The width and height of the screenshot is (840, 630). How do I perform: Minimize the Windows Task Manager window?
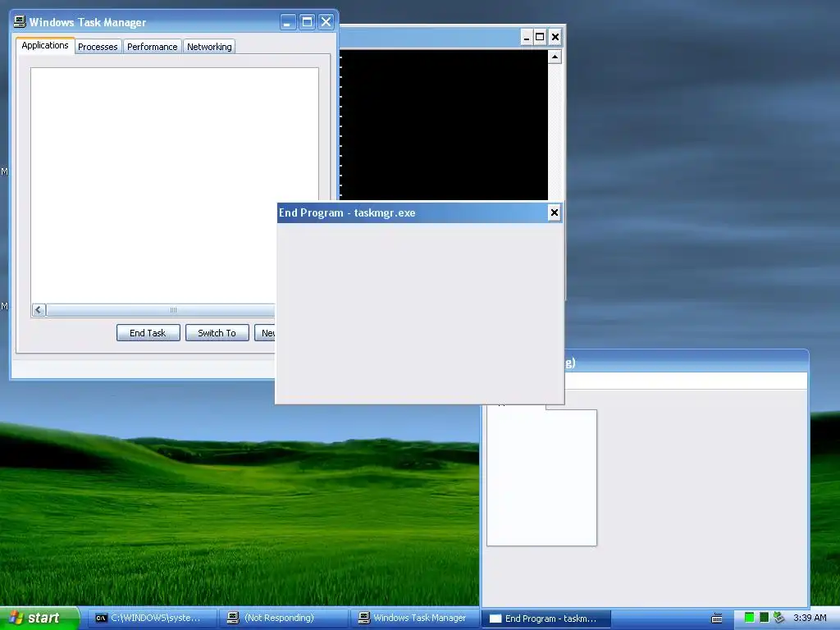click(288, 22)
